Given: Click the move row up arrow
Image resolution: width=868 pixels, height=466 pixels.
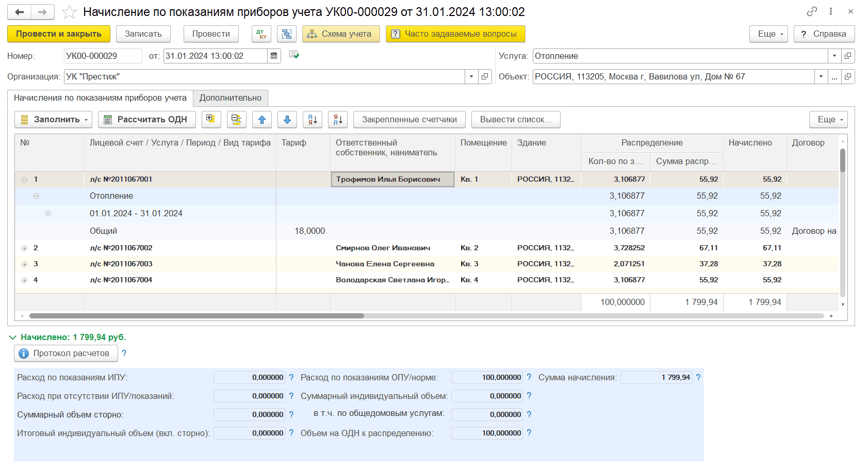Looking at the screenshot, I should tap(262, 120).
